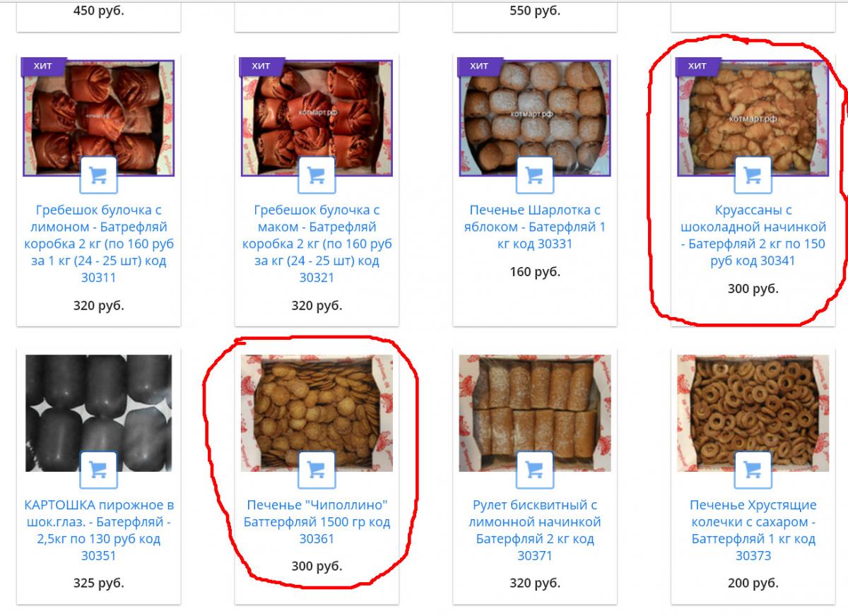Add the poppy seed Гребешок bun to cart
The image size is (848, 616).
point(317,175)
